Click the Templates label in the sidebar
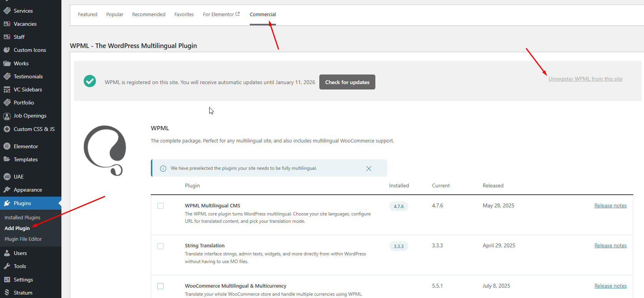644x298 pixels. pyautogui.click(x=26, y=159)
